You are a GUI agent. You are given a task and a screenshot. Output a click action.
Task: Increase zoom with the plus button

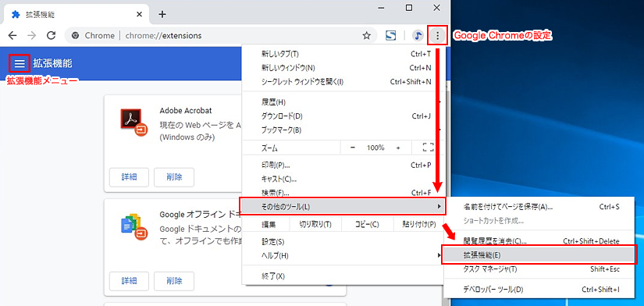[x=398, y=148]
